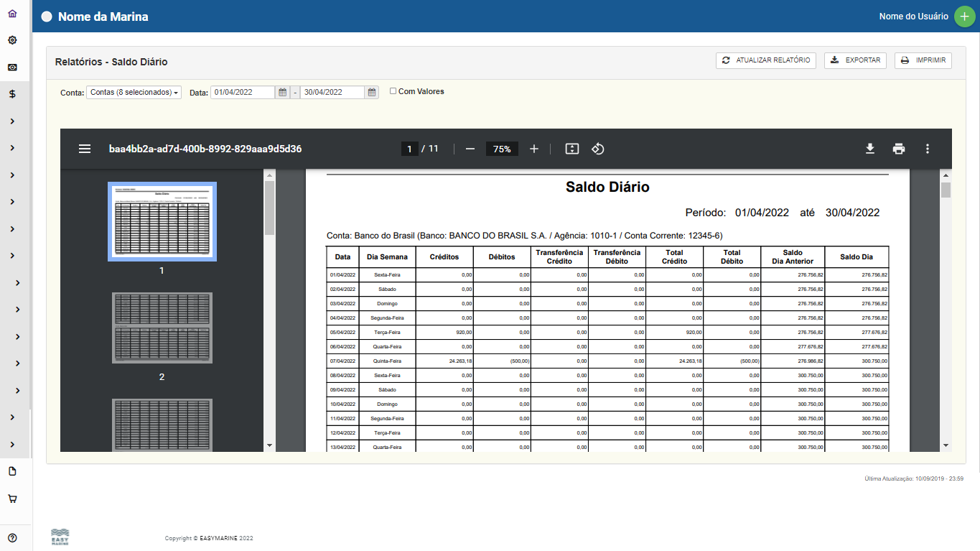The width and height of the screenshot is (980, 551).
Task: Open PDF viewer more options menu
Action: coord(927,149)
